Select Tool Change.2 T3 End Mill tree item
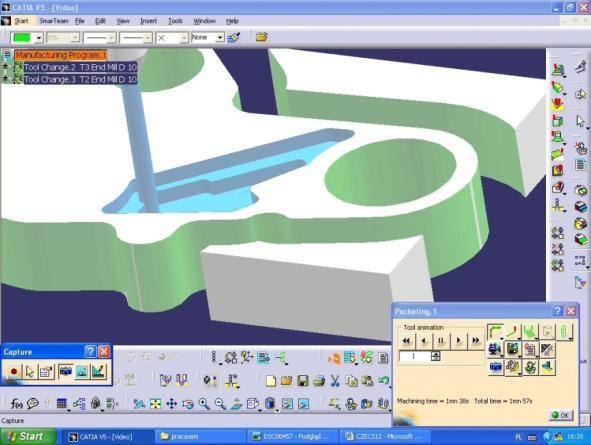 click(x=80, y=67)
